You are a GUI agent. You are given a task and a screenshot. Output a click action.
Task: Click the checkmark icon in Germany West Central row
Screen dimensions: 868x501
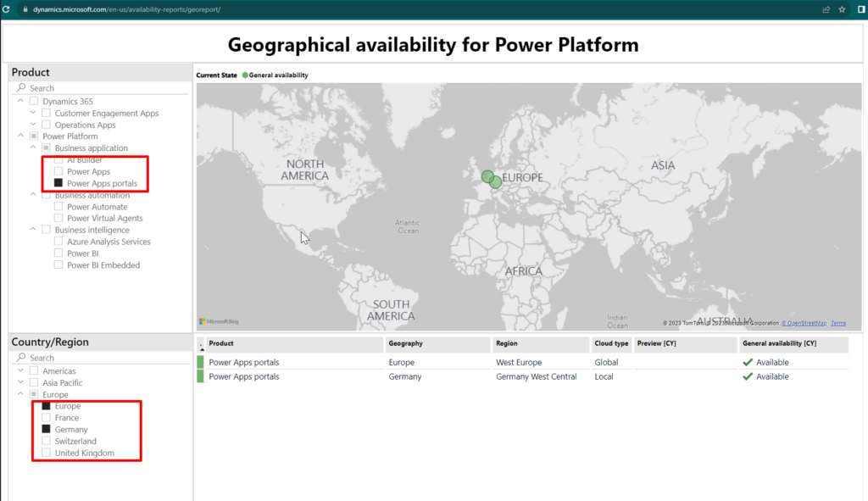[748, 376]
